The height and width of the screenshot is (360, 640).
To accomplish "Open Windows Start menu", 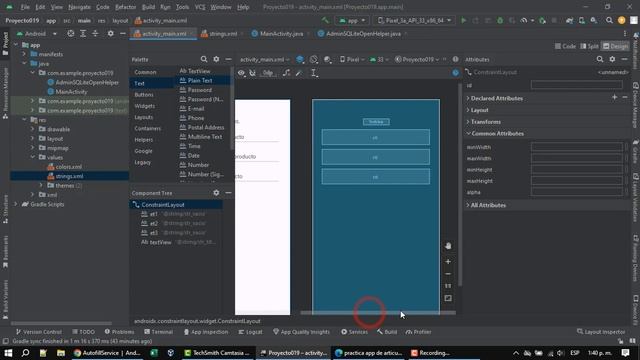I will coord(8,353).
